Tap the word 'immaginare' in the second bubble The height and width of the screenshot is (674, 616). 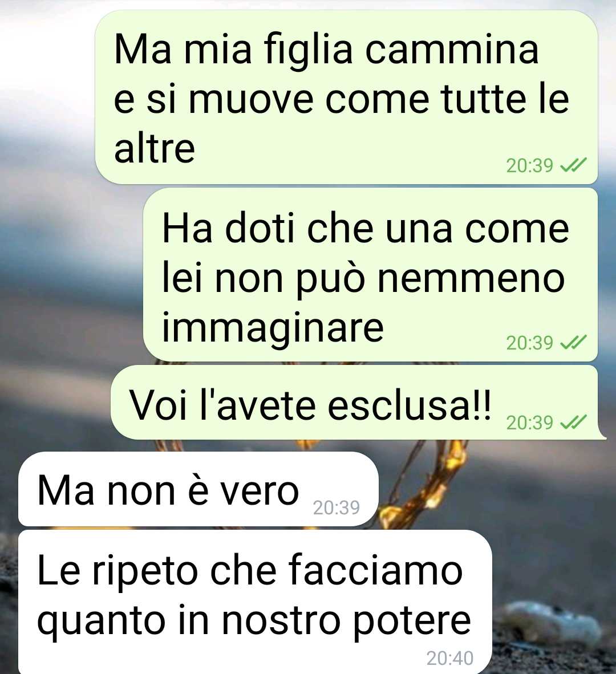(273, 328)
